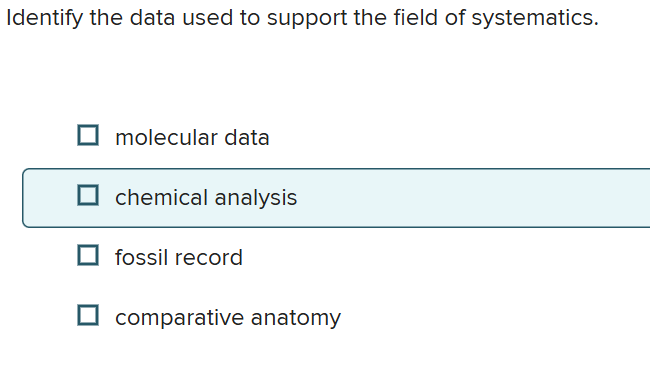This screenshot has width=650, height=370.
Task: Click the word 'data' in the question prompt
Action: point(152,17)
